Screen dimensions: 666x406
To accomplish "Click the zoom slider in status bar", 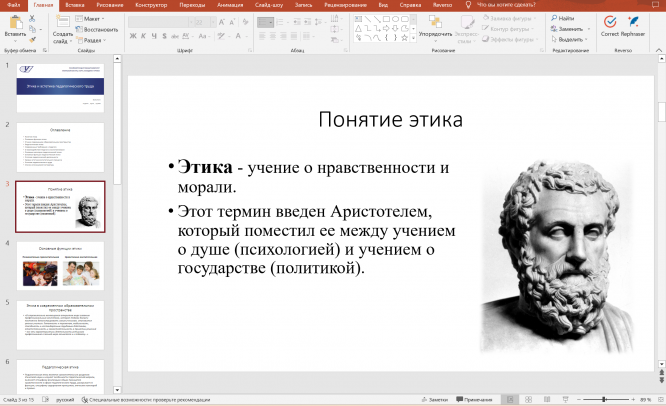I will click(x=605, y=399).
